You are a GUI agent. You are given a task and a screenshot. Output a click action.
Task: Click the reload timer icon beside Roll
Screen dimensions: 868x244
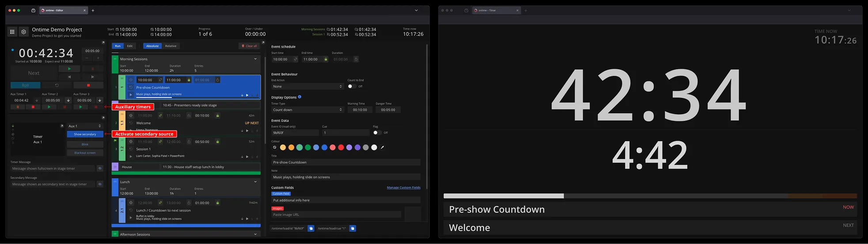point(57,85)
